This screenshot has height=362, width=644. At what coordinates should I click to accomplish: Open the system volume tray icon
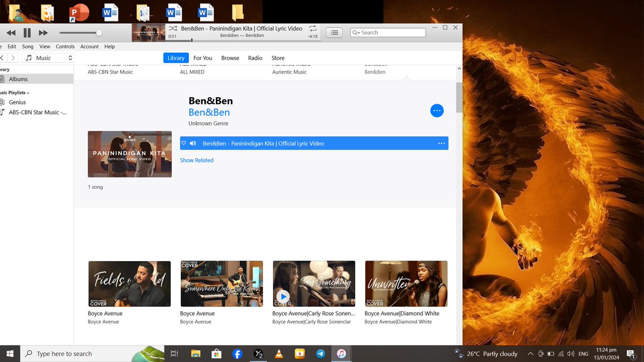click(570, 353)
